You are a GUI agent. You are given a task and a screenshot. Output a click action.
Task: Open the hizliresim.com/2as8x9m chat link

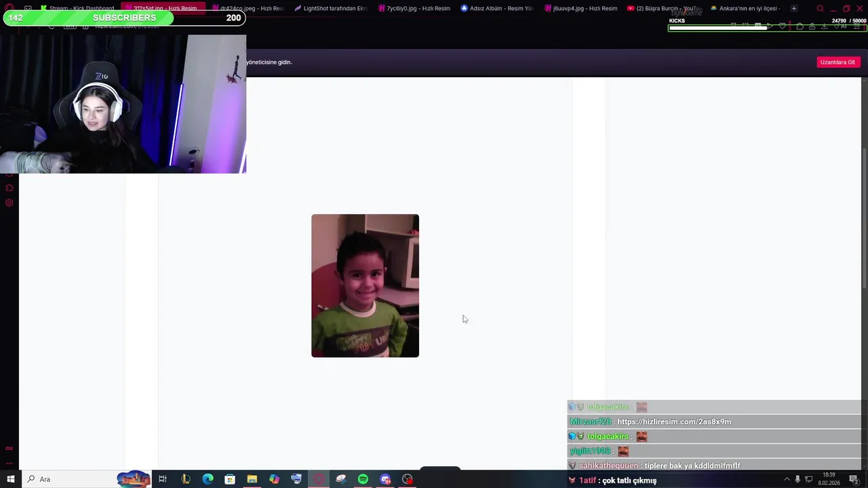click(674, 422)
